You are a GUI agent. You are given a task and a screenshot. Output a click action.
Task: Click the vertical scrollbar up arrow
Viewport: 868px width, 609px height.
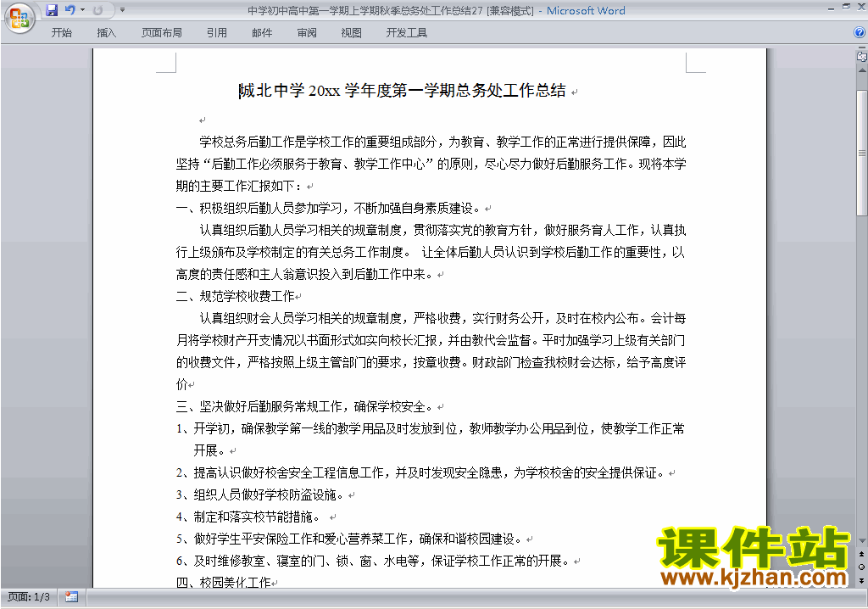pyautogui.click(x=862, y=71)
